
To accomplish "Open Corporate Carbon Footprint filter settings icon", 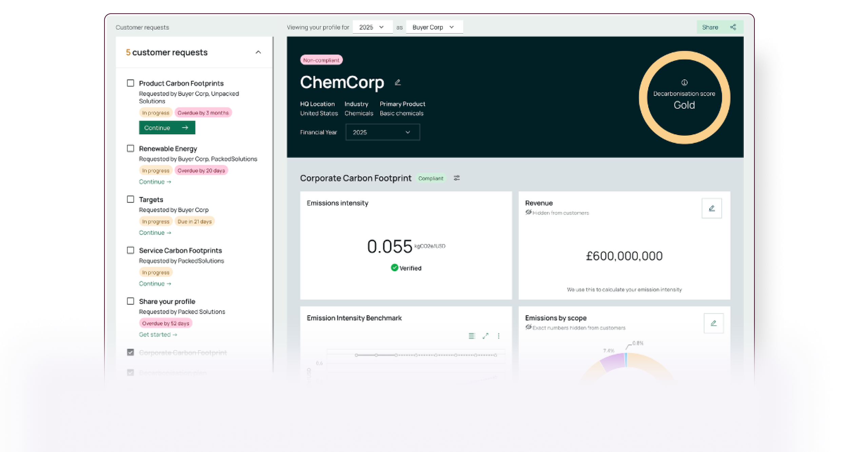I will (457, 178).
